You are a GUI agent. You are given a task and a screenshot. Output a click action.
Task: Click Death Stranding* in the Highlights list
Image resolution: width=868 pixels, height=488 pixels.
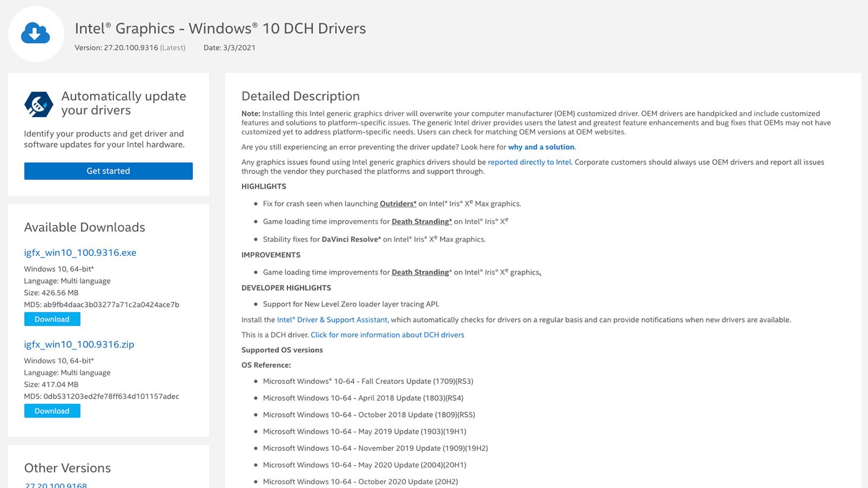(x=422, y=222)
